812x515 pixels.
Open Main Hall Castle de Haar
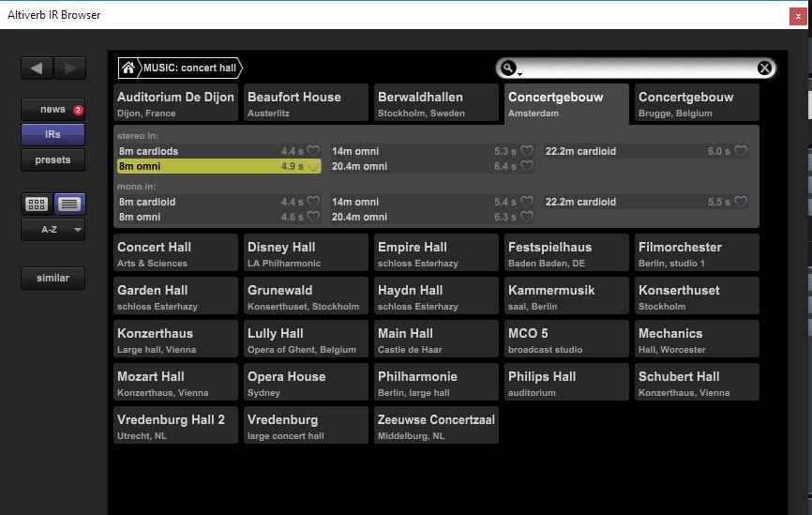pyautogui.click(x=436, y=339)
